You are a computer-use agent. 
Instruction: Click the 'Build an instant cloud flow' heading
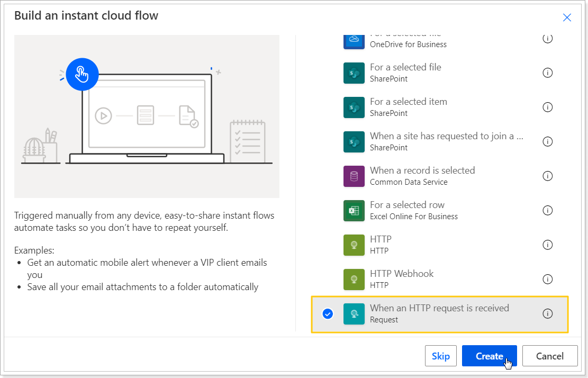tap(86, 16)
